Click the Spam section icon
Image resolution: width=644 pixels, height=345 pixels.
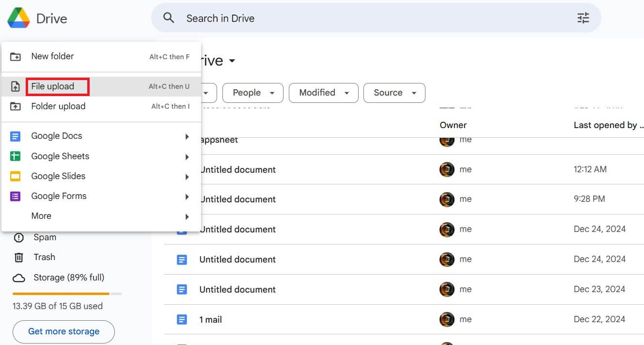[x=18, y=237]
